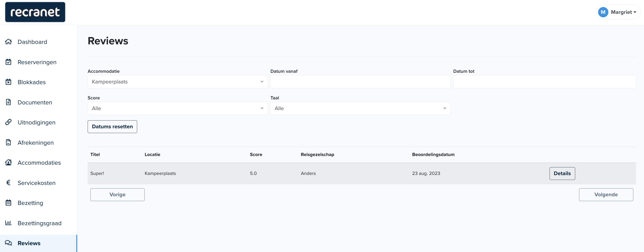644x252 pixels.
Task: Select the Reviews sidebar item
Action: (39, 243)
